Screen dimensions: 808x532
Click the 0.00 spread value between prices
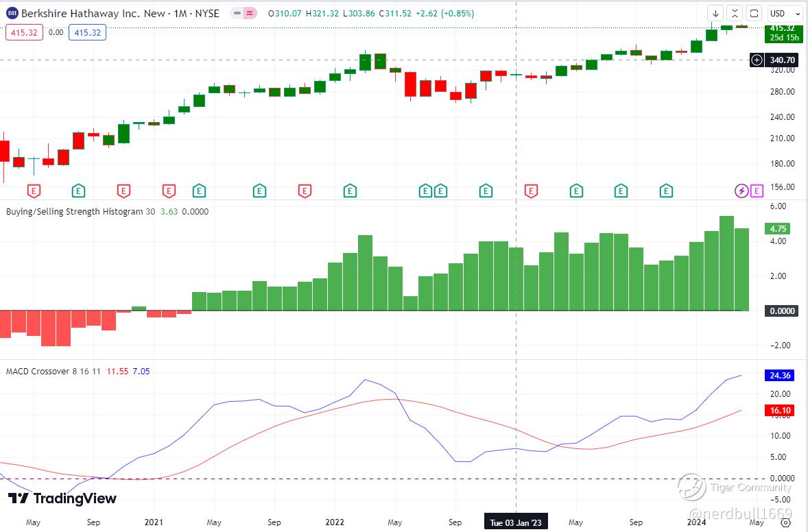tap(56, 32)
